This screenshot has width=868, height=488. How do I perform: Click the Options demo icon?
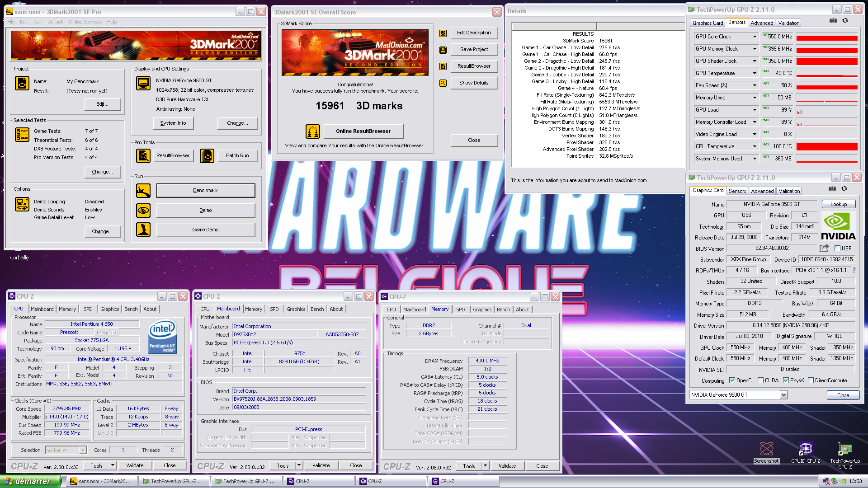coord(22,204)
